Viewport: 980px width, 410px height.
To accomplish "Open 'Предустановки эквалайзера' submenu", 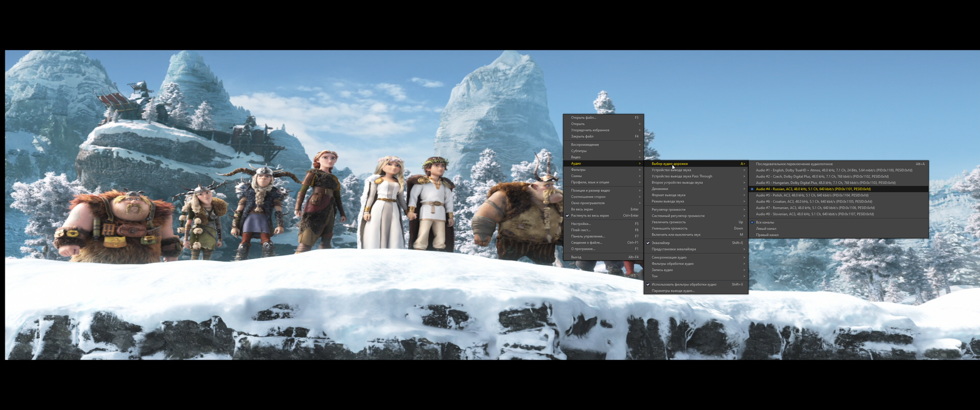I will (x=696, y=249).
